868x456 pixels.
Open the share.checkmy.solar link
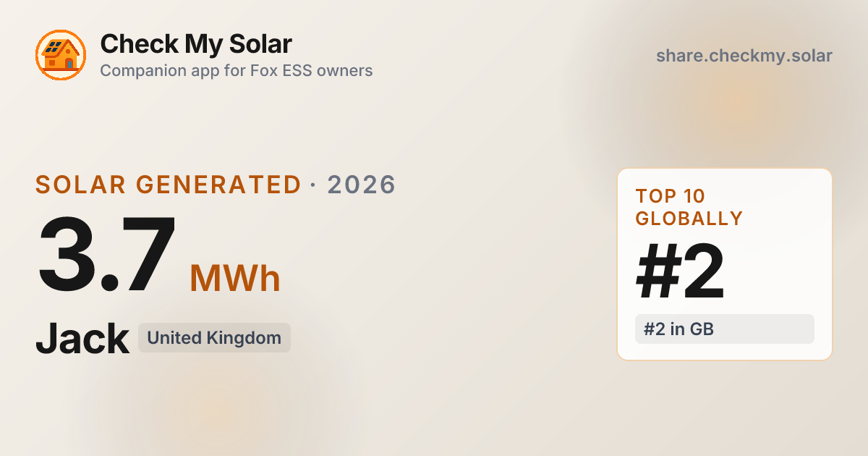744,56
